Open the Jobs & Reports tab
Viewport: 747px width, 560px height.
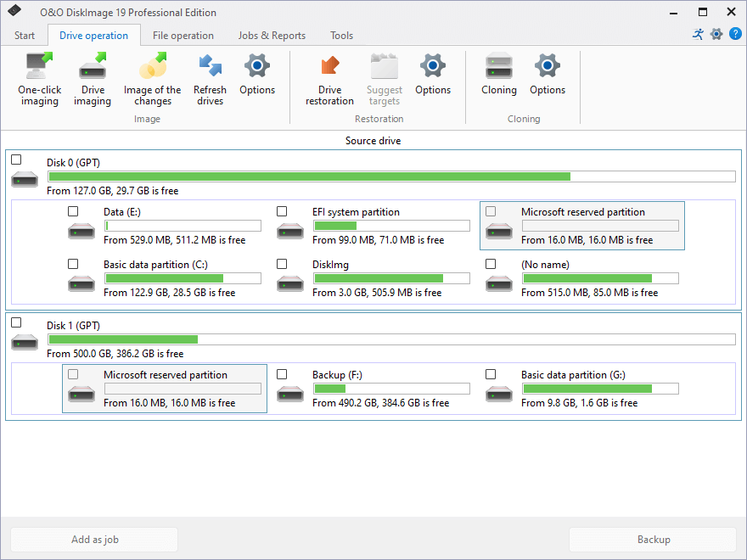coord(272,36)
